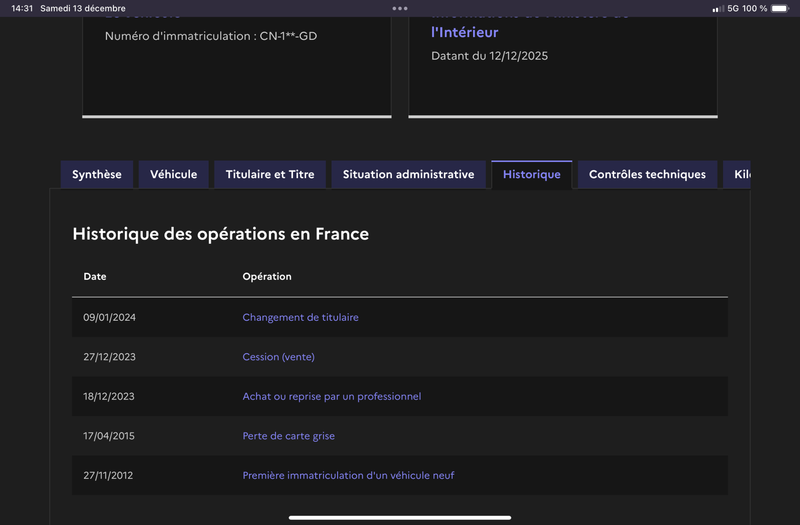The width and height of the screenshot is (800, 525).
Task: Open the Situation administrative tab
Action: (x=408, y=174)
